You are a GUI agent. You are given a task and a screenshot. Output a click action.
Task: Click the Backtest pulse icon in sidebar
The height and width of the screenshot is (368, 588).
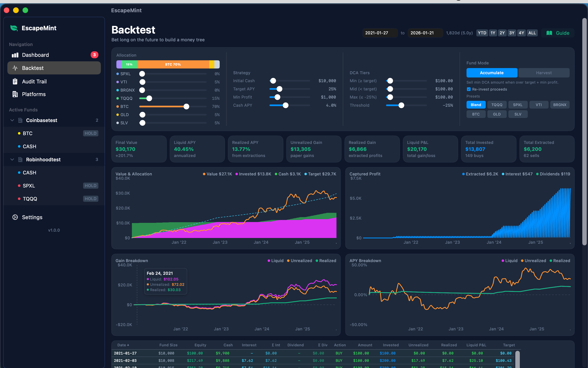pos(15,68)
